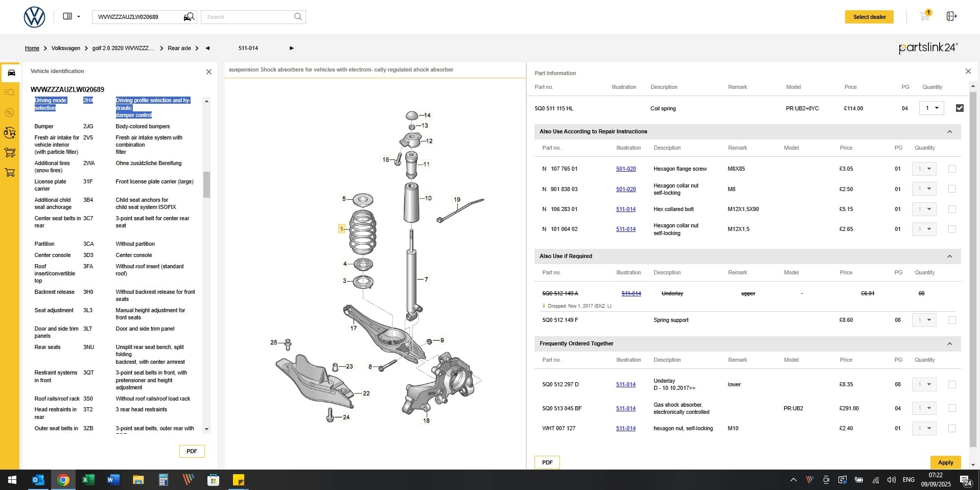Screen dimensions: 980x490
Task: Open 501-020 link for Hexagon flange screw
Action: point(626,169)
